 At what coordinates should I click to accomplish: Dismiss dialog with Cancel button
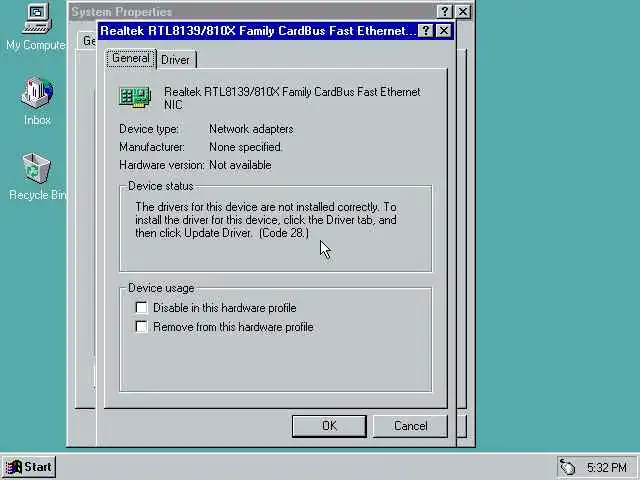(x=410, y=426)
